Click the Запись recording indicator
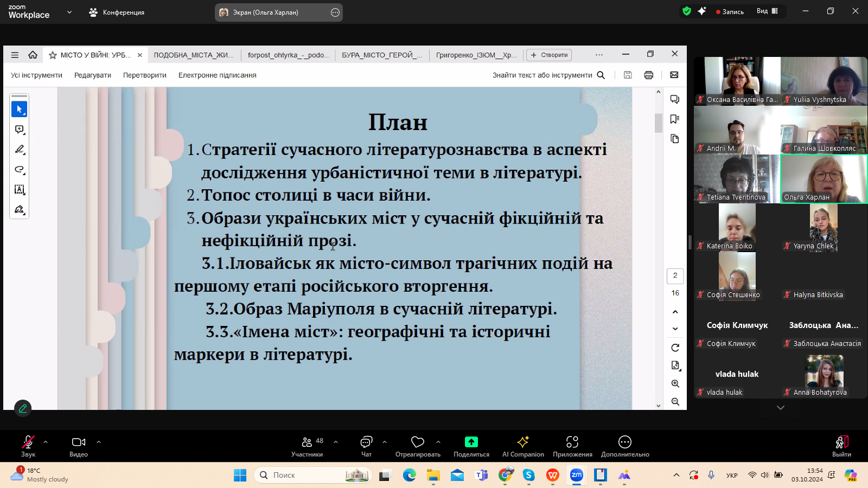This screenshot has height=488, width=868. [x=730, y=11]
